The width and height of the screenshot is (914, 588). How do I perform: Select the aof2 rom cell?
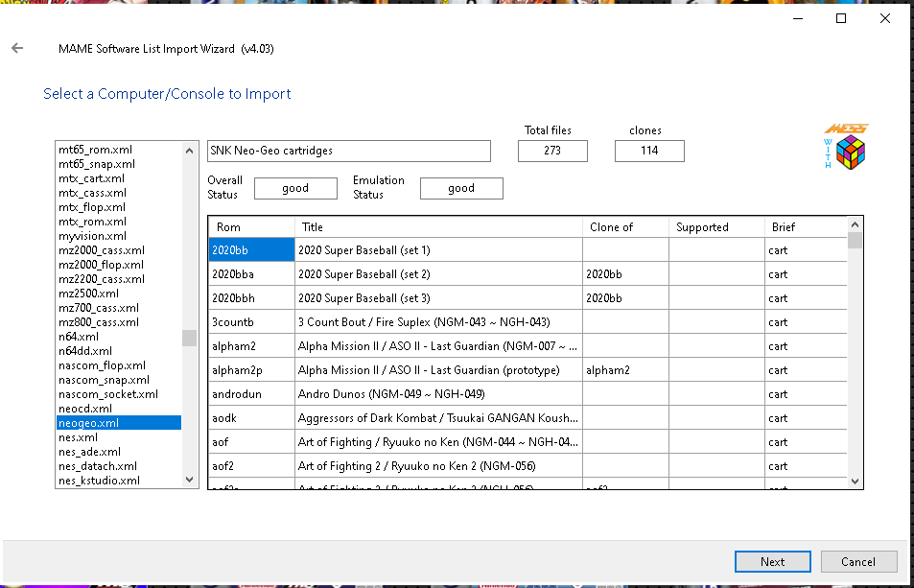251,465
